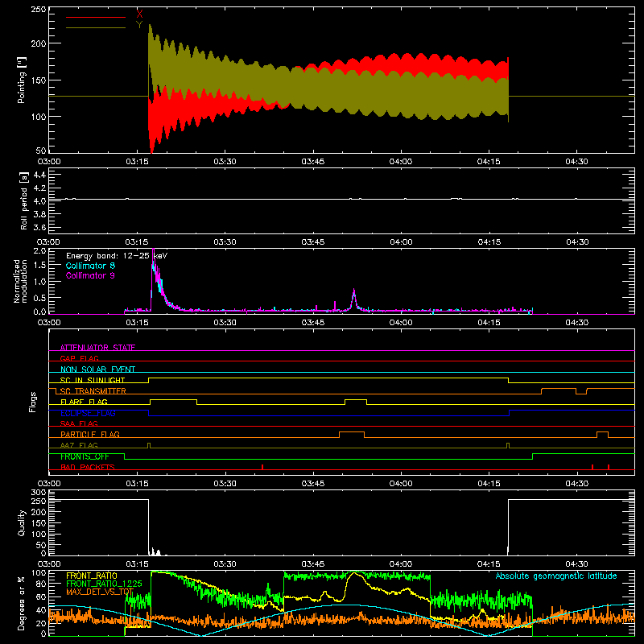
Task: Click the 250 tick on the Pointing axis
Action: 39,10
